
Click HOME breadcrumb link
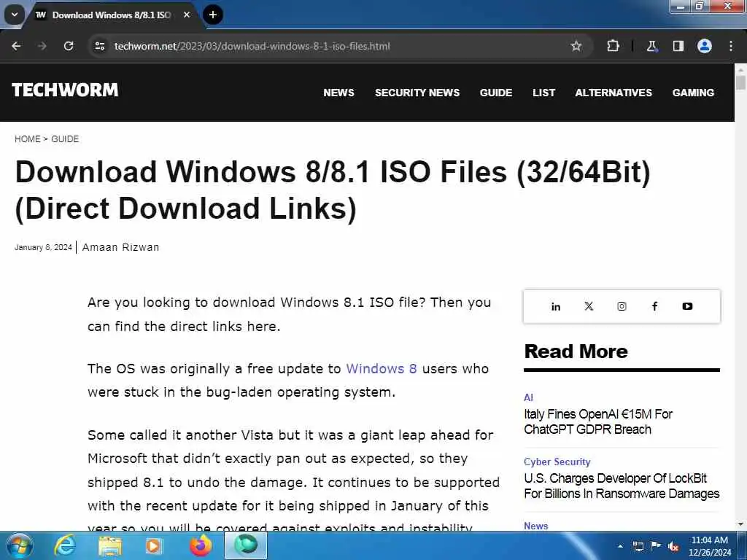[27, 139]
